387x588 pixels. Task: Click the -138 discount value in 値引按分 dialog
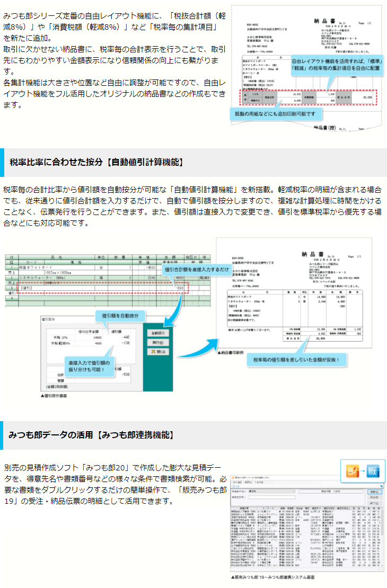click(x=125, y=343)
